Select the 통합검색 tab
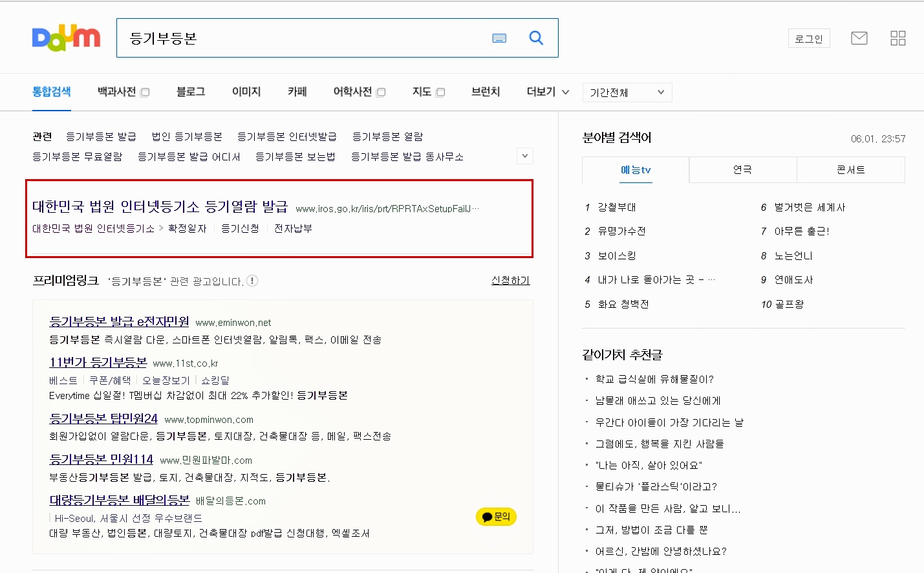 click(52, 92)
